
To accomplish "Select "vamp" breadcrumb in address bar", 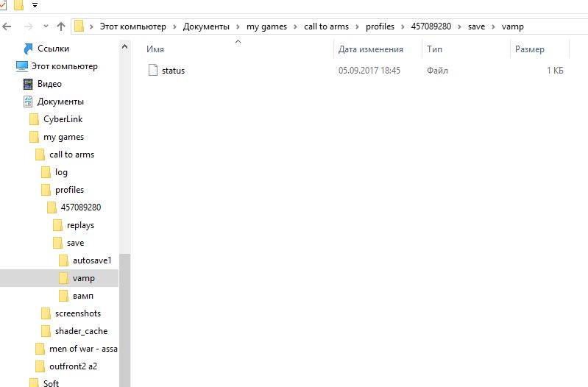I will click(x=513, y=26).
